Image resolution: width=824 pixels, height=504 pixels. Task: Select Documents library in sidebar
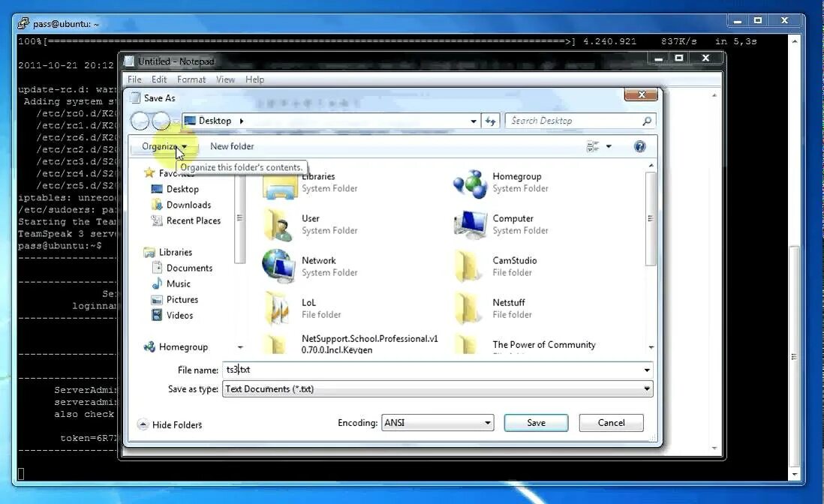(189, 268)
